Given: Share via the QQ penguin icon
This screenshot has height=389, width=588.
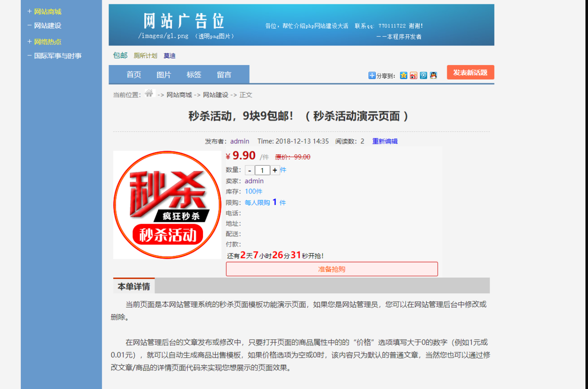Looking at the screenshot, I should pyautogui.click(x=433, y=76).
